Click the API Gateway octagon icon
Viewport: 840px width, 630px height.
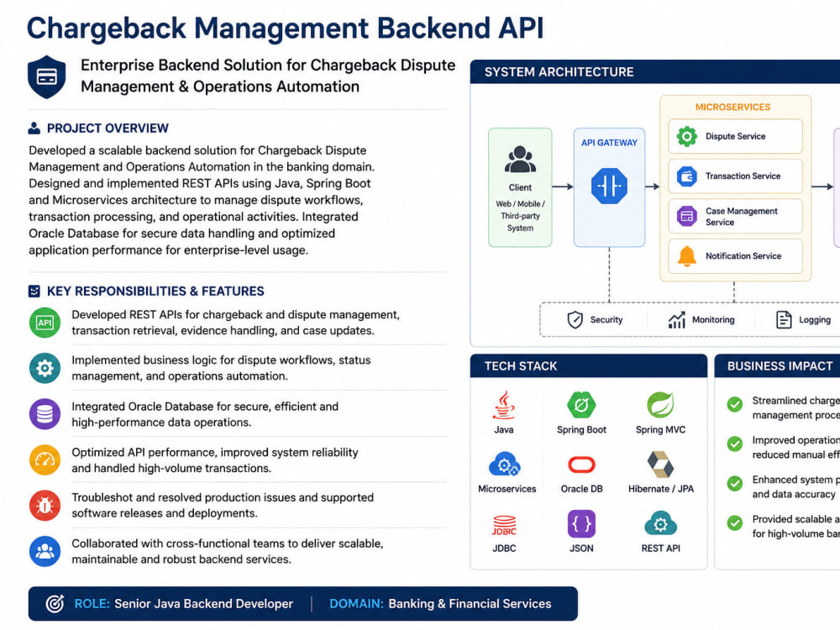tap(609, 186)
